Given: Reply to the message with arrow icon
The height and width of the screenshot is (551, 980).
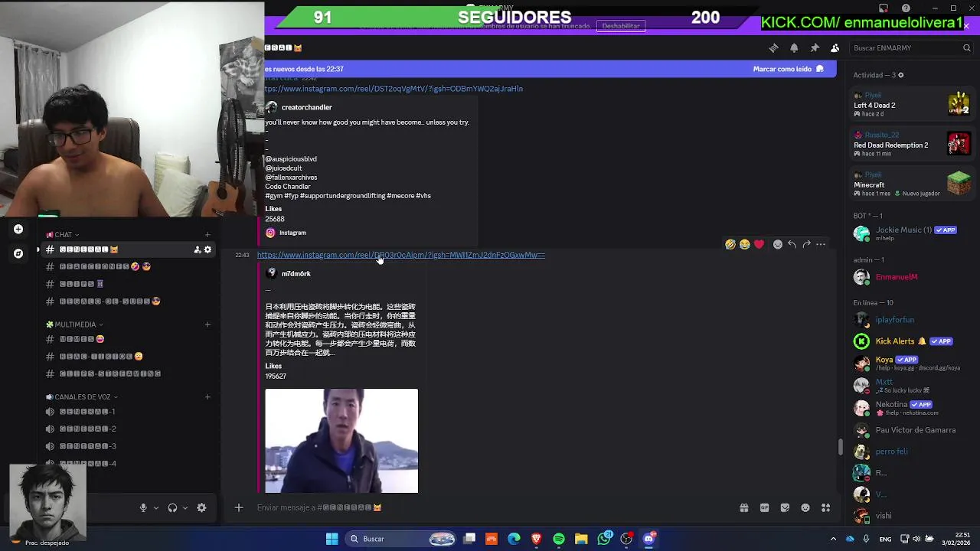Looking at the screenshot, I should tap(792, 244).
